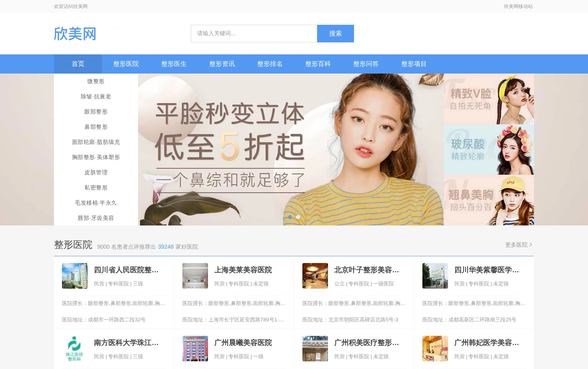Open the 翘鼻美胸 promo banner
The width and height of the screenshot is (588, 369).
489,200
